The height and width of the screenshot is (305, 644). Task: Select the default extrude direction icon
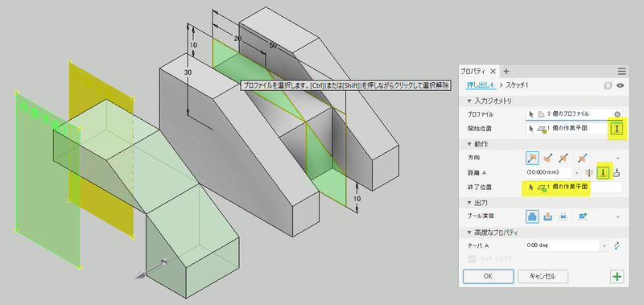point(532,158)
